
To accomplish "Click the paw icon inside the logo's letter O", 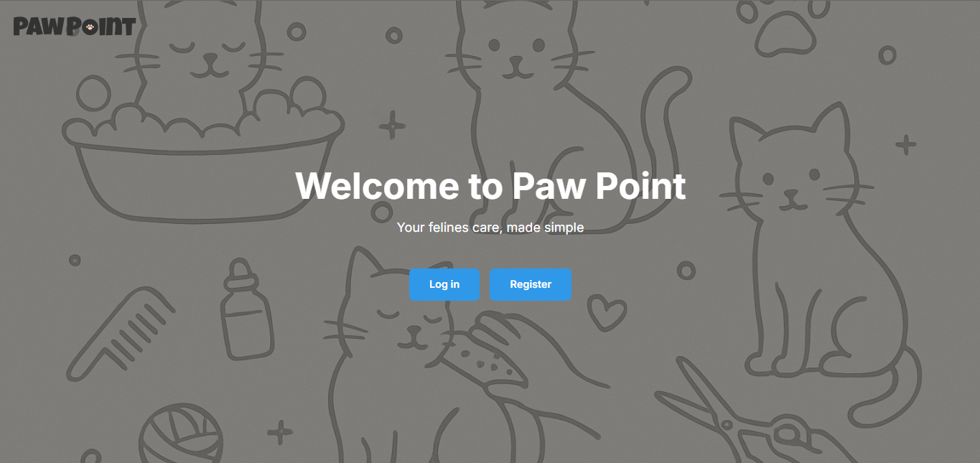I will coord(90,28).
